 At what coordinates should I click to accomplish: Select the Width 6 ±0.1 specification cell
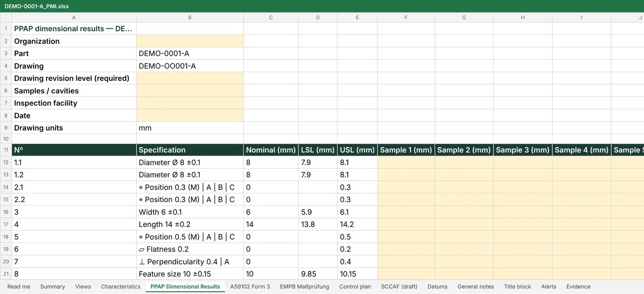190,212
